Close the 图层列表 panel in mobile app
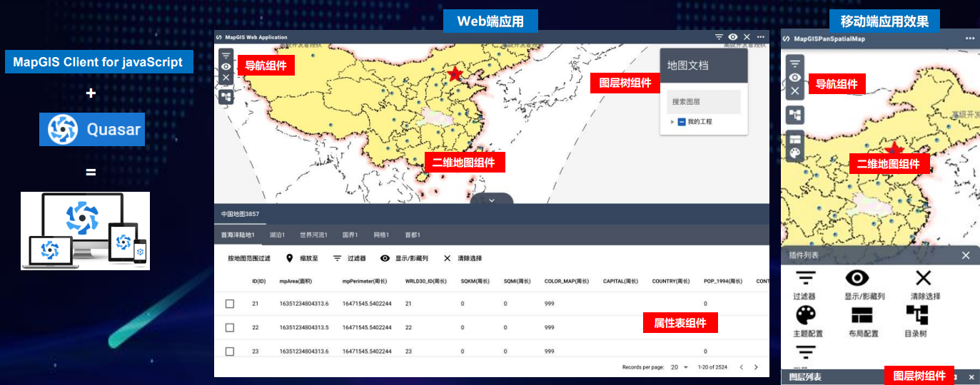980x385 pixels. (971, 377)
